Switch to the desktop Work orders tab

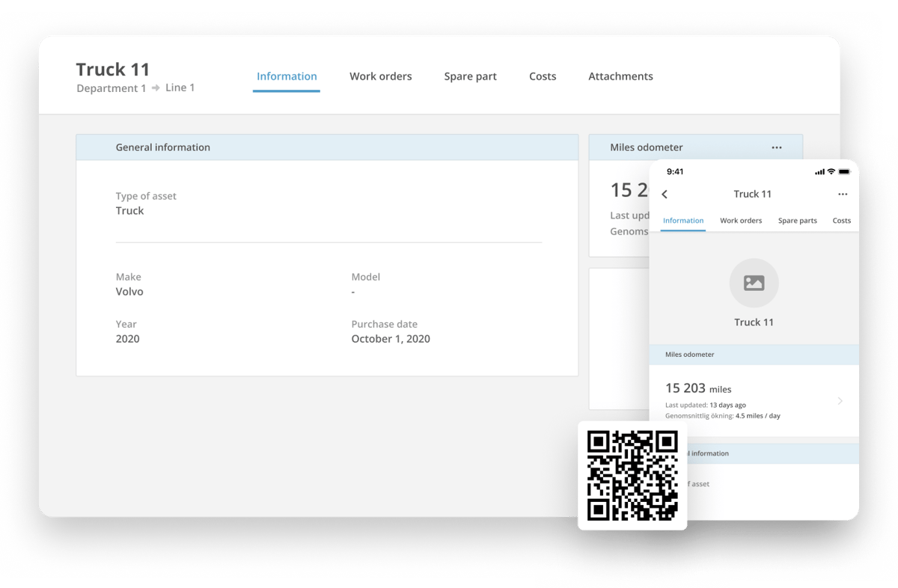[x=380, y=76]
